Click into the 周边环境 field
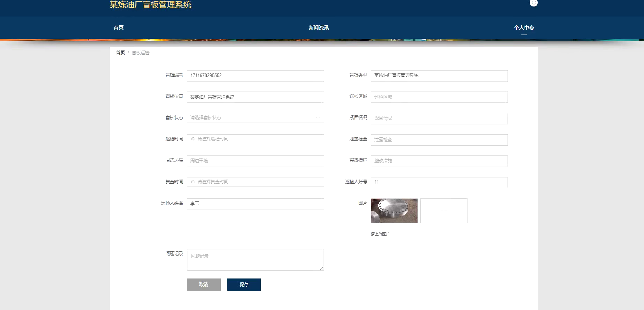 point(255,161)
